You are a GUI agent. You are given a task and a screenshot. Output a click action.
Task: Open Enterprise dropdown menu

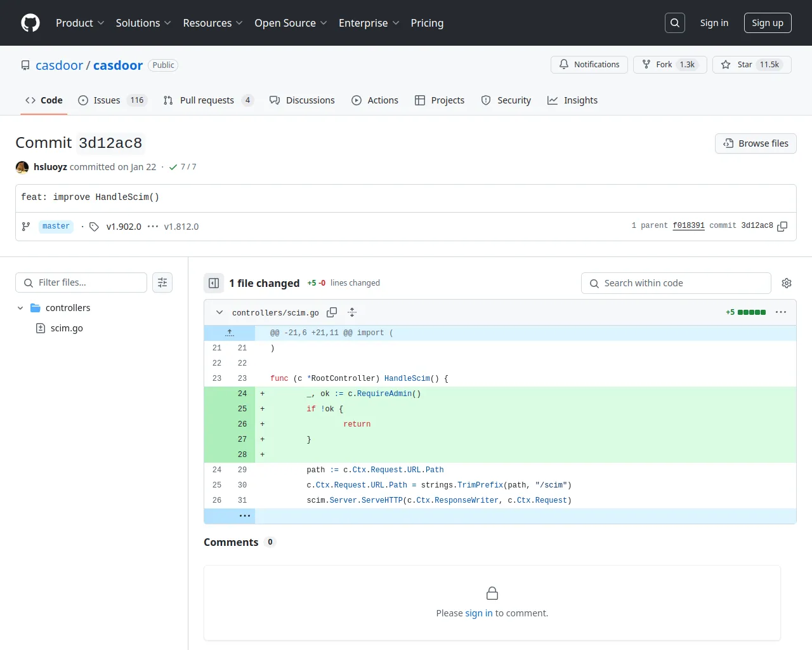coord(369,23)
